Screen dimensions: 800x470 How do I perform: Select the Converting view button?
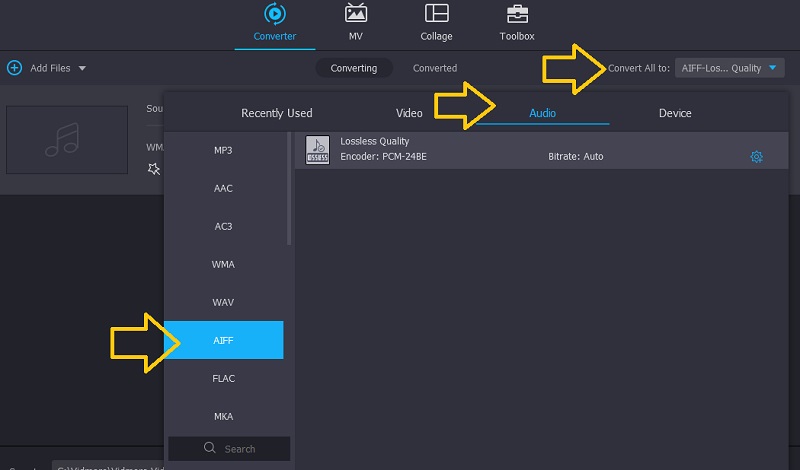coord(354,68)
